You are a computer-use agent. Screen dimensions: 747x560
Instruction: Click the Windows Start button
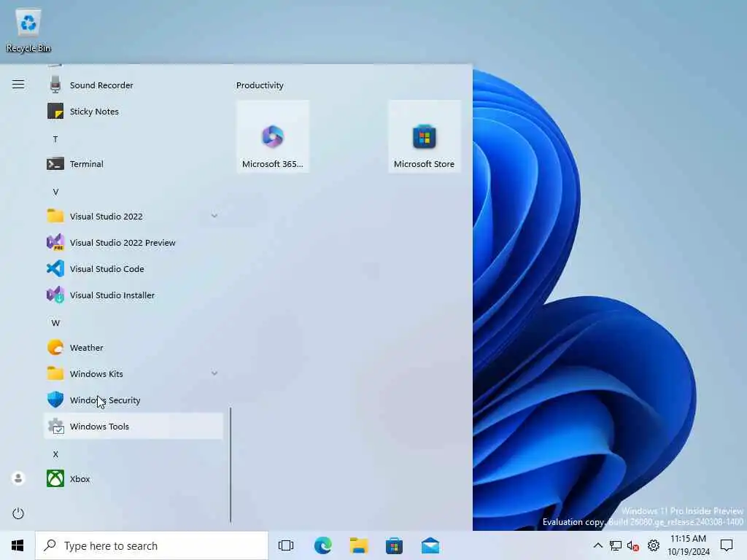tap(18, 545)
